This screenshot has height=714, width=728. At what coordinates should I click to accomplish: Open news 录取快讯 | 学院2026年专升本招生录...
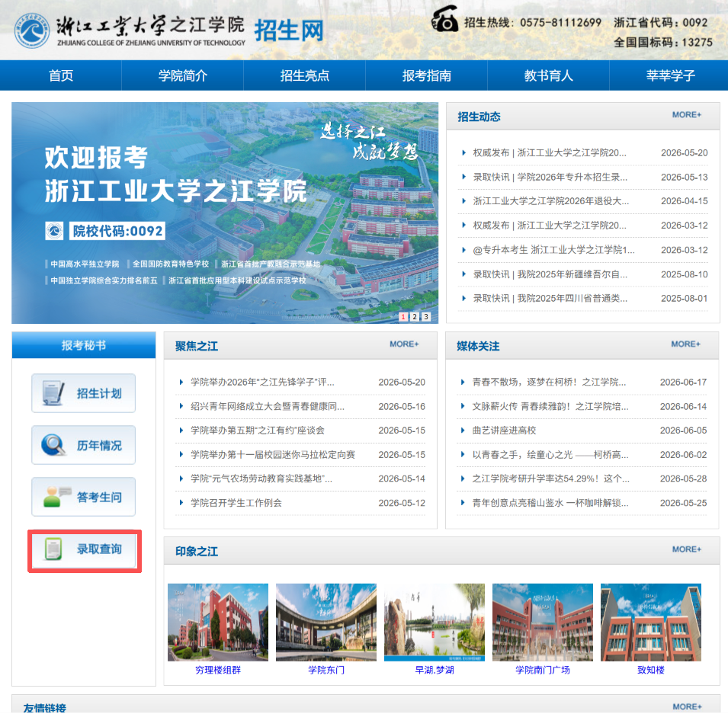[x=550, y=177]
